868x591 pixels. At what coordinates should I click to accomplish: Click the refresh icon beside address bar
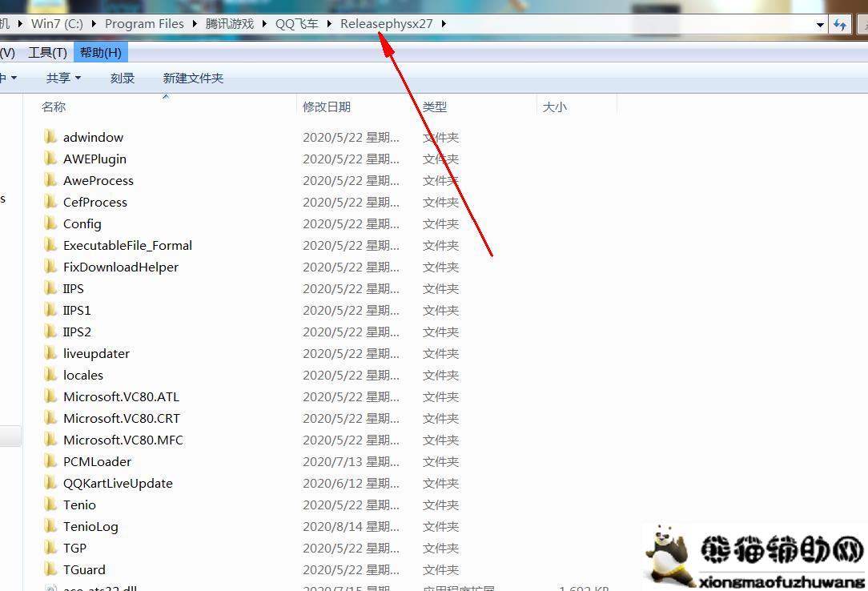[839, 24]
